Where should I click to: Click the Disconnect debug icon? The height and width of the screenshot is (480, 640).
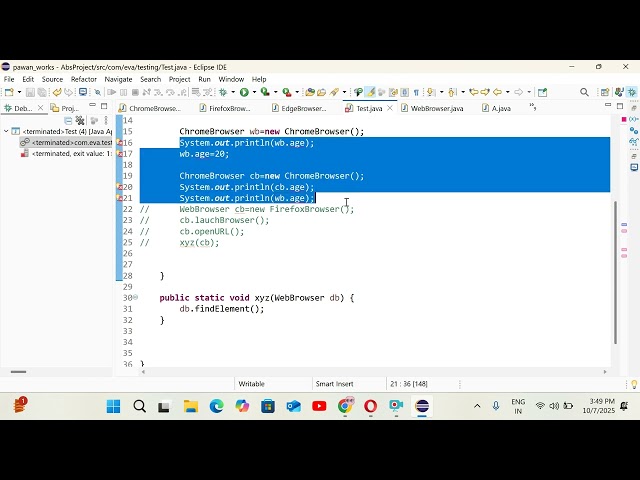(x=147, y=92)
